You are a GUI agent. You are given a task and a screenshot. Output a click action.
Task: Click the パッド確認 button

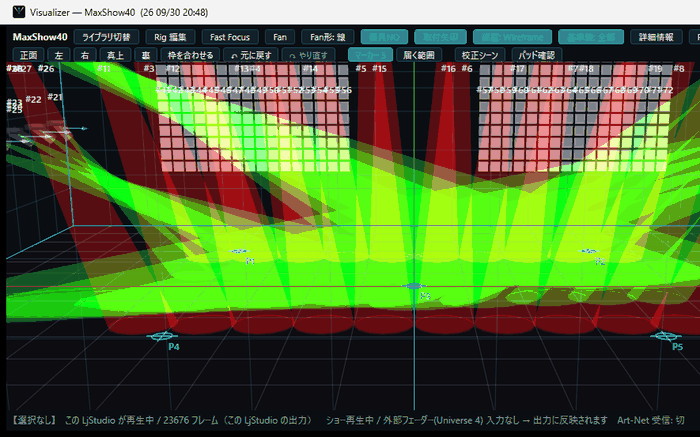(x=537, y=55)
